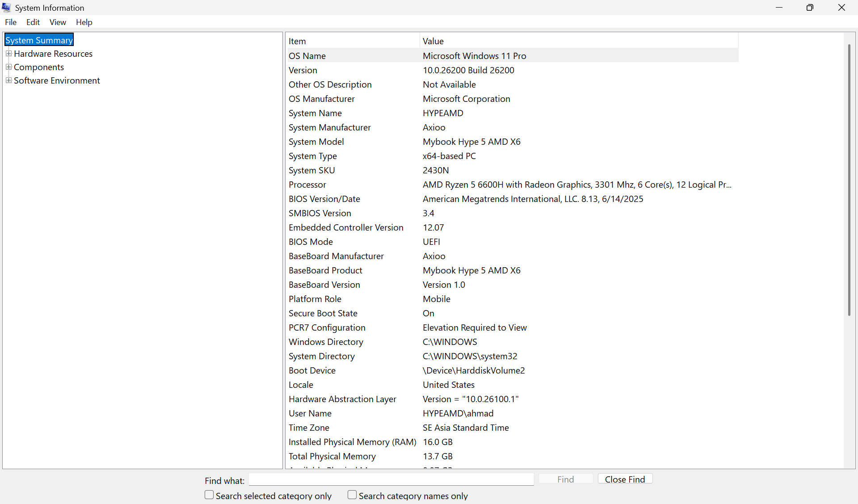
Task: Click the Find what input field
Action: pyautogui.click(x=391, y=479)
